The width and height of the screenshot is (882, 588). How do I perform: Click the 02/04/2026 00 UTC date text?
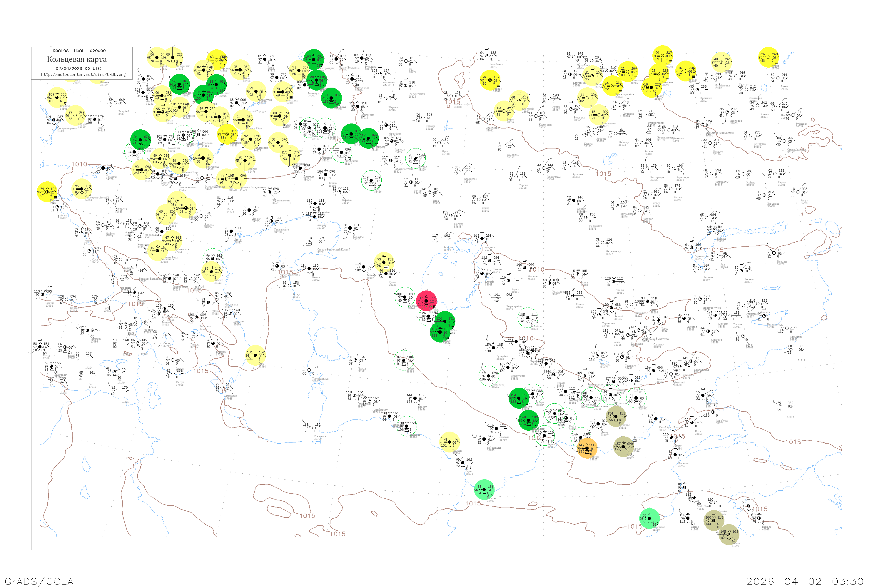[78, 68]
